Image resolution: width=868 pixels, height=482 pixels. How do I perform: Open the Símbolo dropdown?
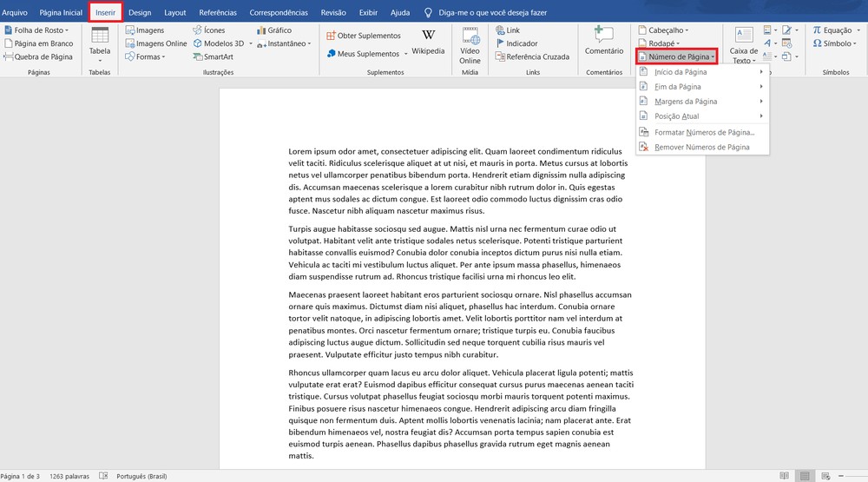pyautogui.click(x=835, y=43)
